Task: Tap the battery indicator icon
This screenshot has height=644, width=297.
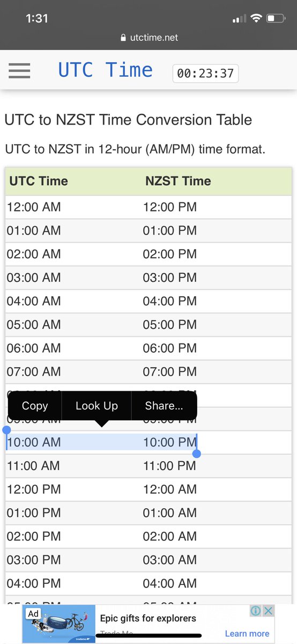Action: [276, 18]
